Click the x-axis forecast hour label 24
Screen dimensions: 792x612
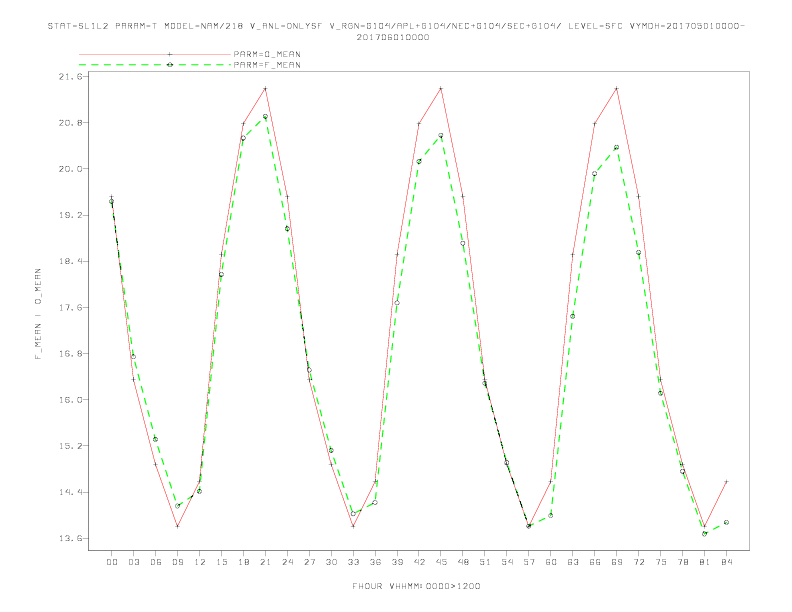click(287, 562)
